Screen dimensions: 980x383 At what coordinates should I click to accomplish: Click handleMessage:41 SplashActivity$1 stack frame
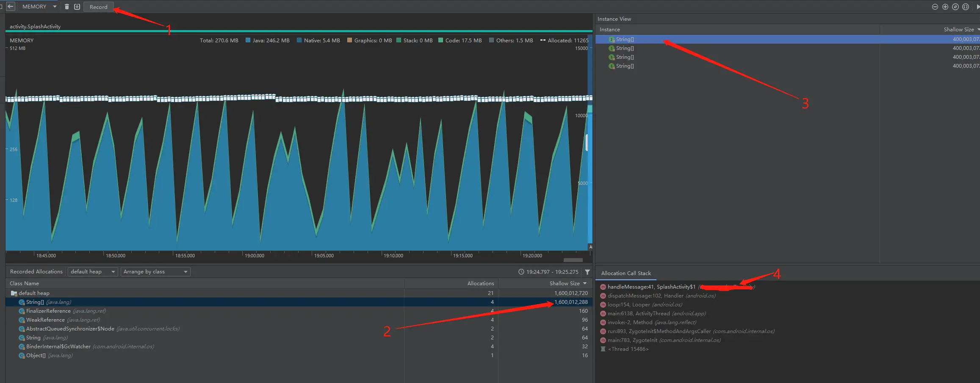[x=651, y=287]
